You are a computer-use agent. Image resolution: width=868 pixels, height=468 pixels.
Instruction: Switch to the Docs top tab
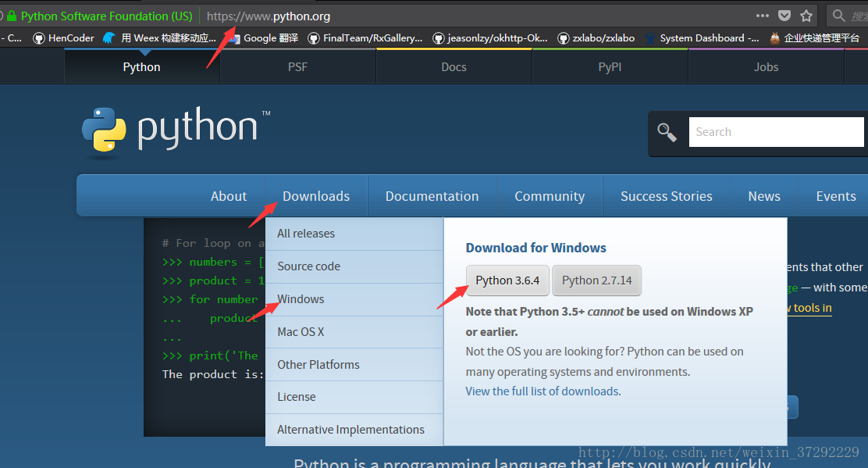454,66
